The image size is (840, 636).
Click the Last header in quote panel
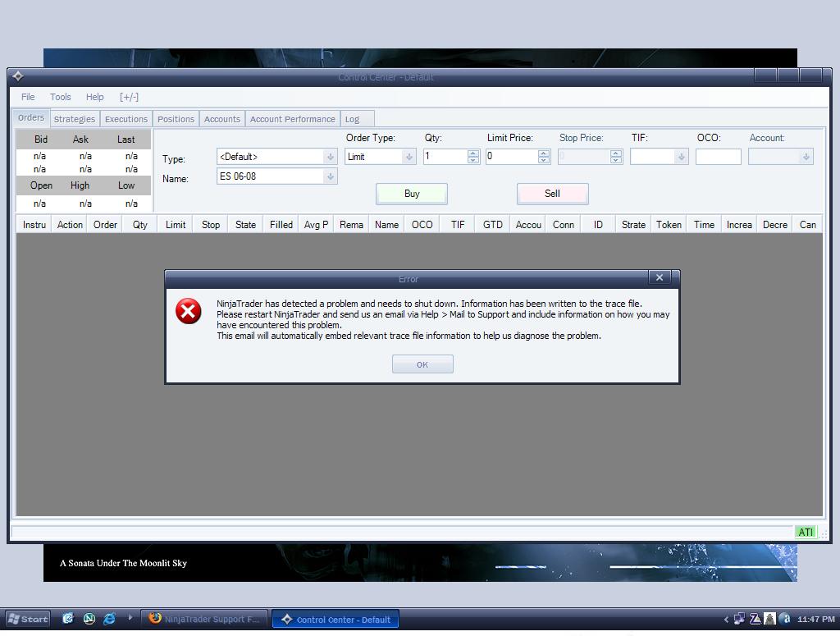(x=126, y=140)
